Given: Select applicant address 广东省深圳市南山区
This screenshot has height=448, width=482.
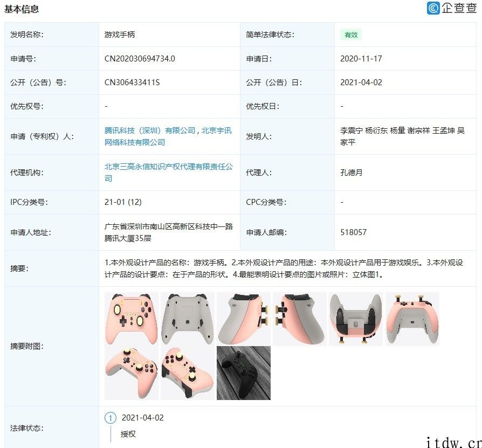Looking at the screenshot, I should (x=168, y=232).
